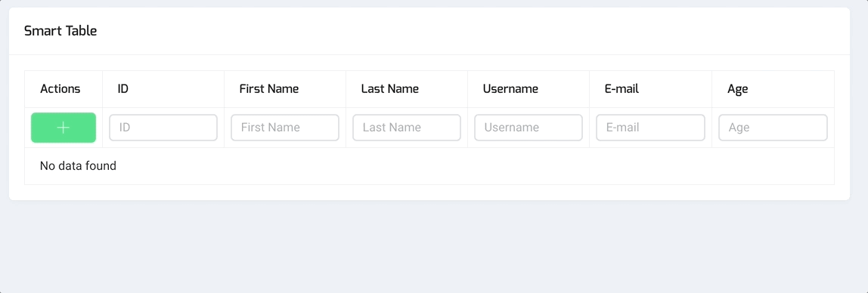Focus the Age filter input

773,128
